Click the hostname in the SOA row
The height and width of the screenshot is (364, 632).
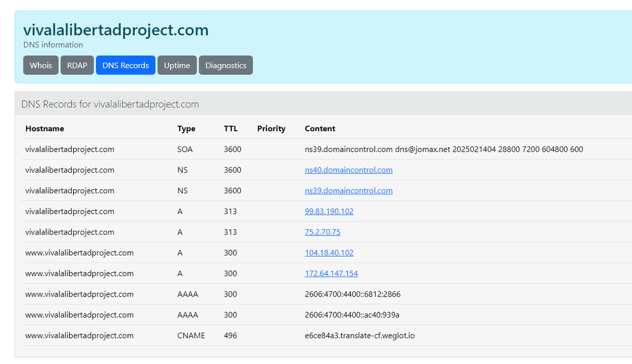pyautogui.click(x=70, y=149)
